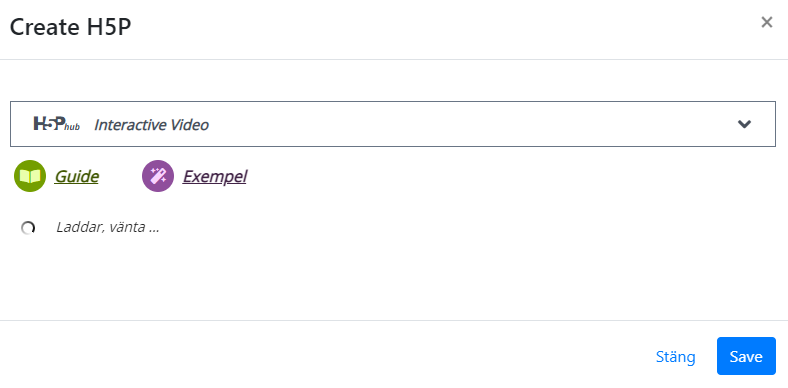
Task: Click the green book Guide icon
Action: 30,176
